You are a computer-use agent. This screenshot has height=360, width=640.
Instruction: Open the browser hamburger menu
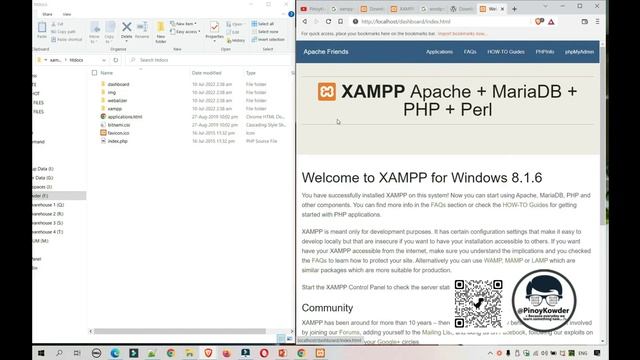(598, 22)
